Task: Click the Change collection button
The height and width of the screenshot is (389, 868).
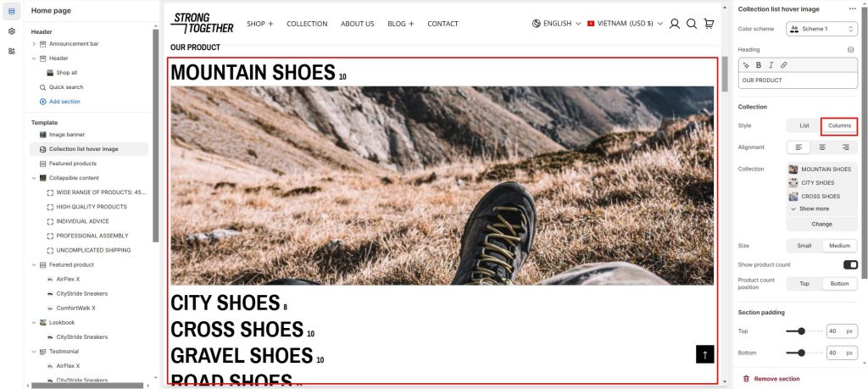Action: (821, 224)
